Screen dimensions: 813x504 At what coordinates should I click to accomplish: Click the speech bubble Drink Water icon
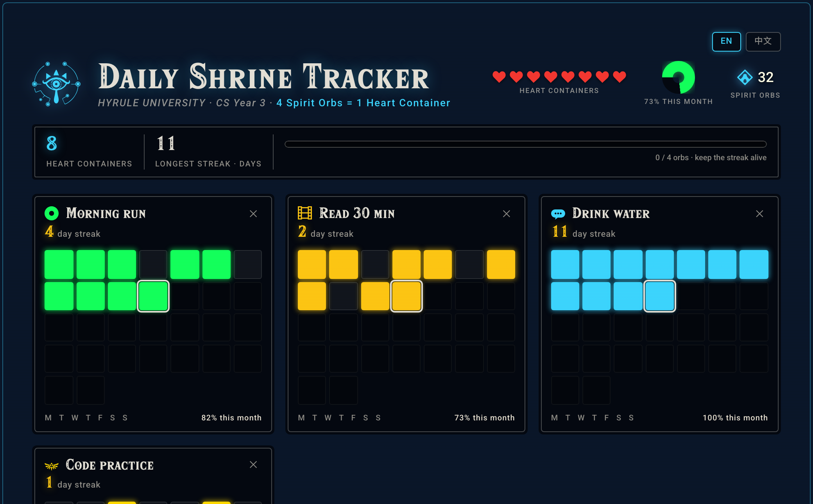[x=558, y=214]
